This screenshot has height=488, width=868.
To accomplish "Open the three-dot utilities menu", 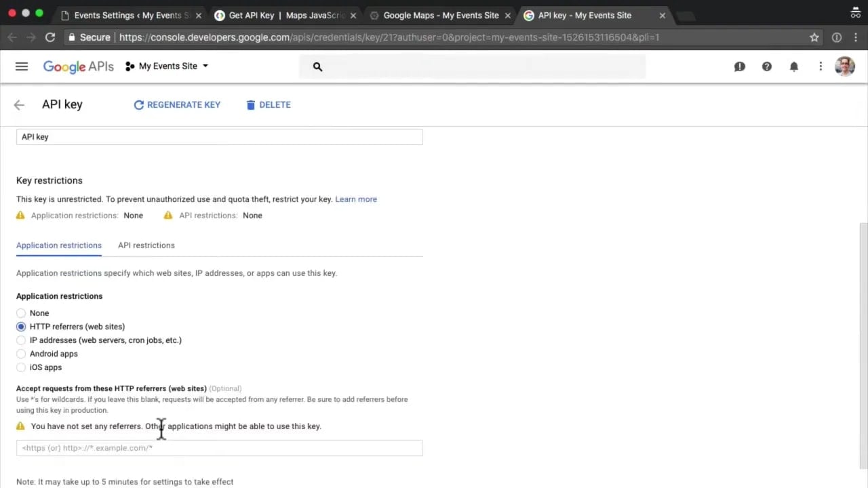I will [x=821, y=66].
